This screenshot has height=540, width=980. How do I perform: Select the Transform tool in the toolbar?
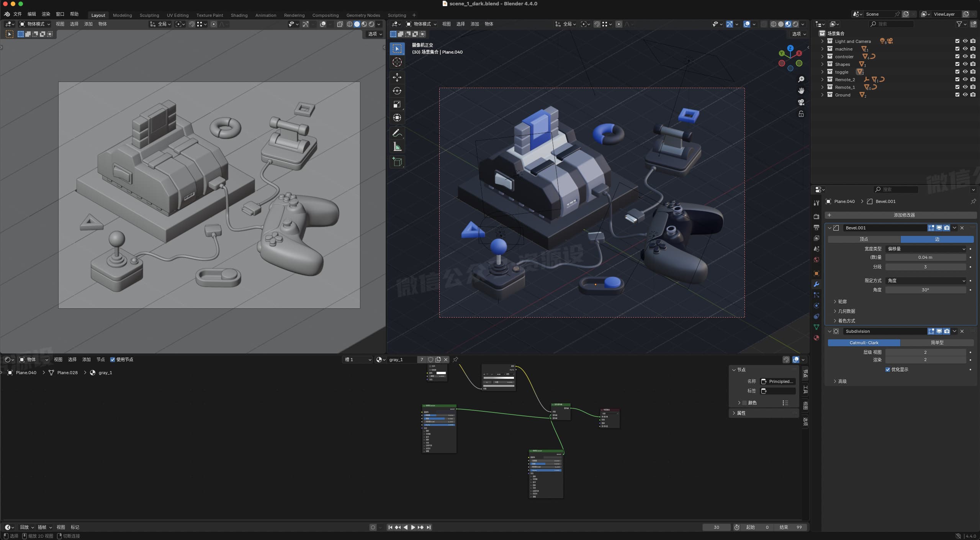click(x=397, y=118)
